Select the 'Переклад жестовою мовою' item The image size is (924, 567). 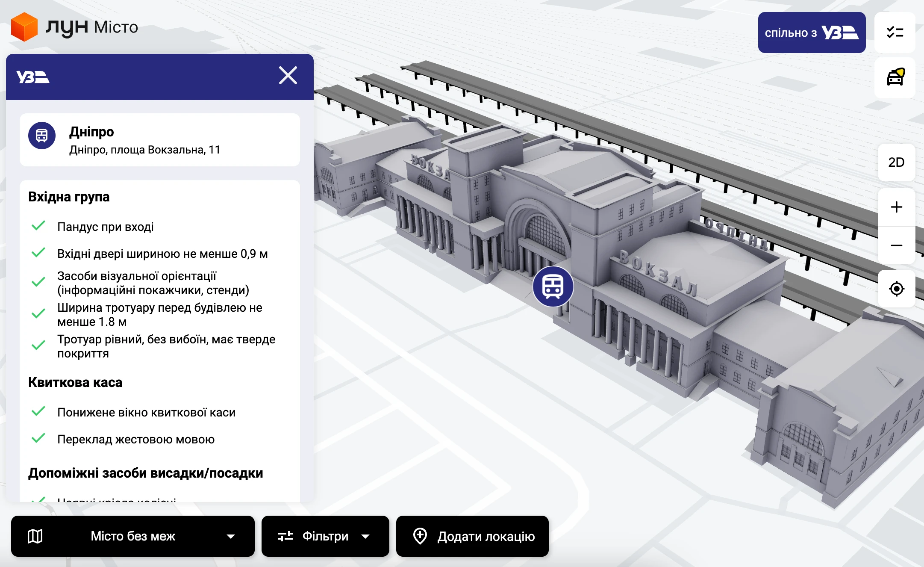tap(136, 439)
